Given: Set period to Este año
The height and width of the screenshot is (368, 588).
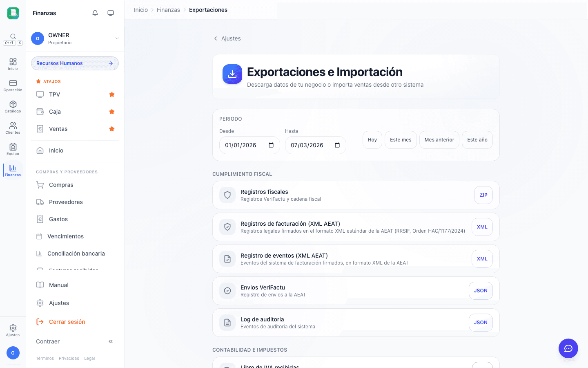Looking at the screenshot, I should (477, 140).
